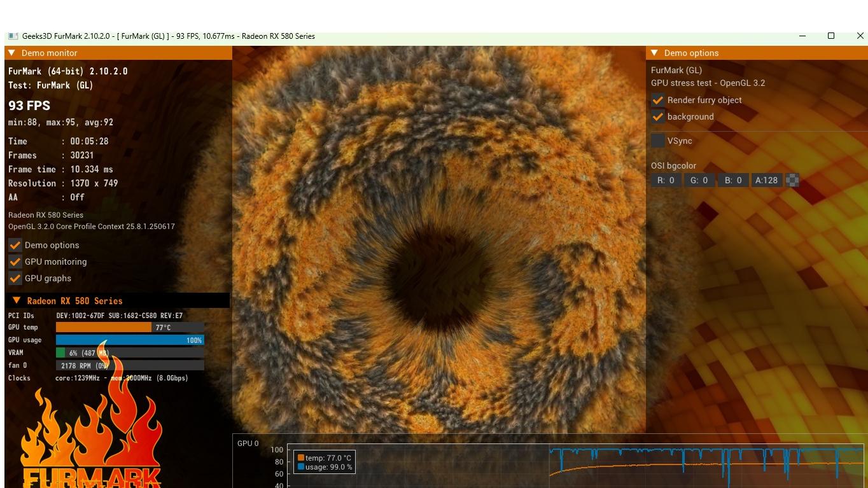
Task: Collapse the Demo monitor panel
Action: point(12,53)
